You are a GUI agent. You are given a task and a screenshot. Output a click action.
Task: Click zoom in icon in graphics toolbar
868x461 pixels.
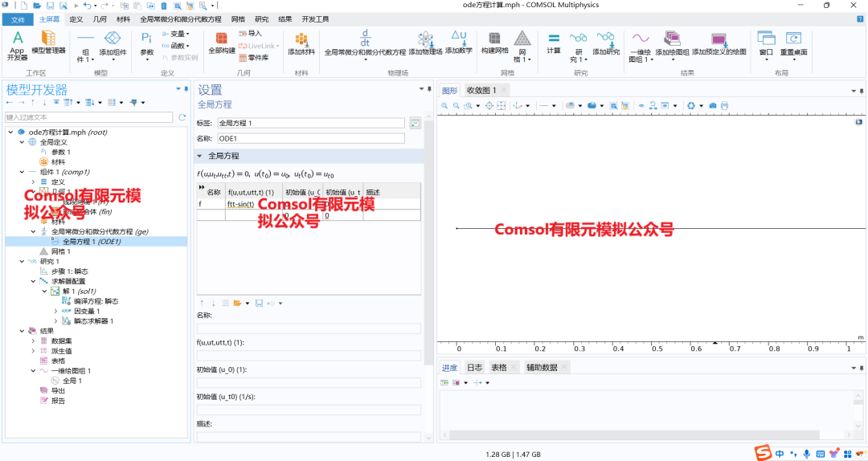444,106
